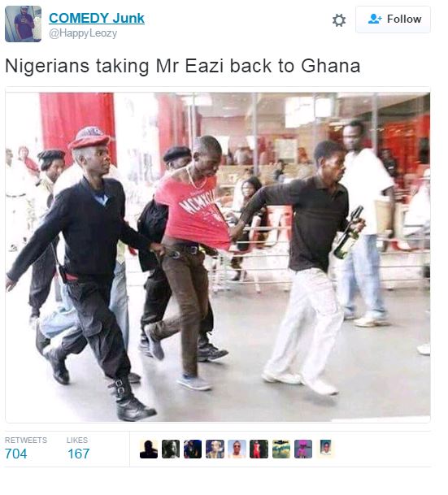Click the Follow button
The width and height of the screenshot is (448, 495).
click(x=393, y=20)
